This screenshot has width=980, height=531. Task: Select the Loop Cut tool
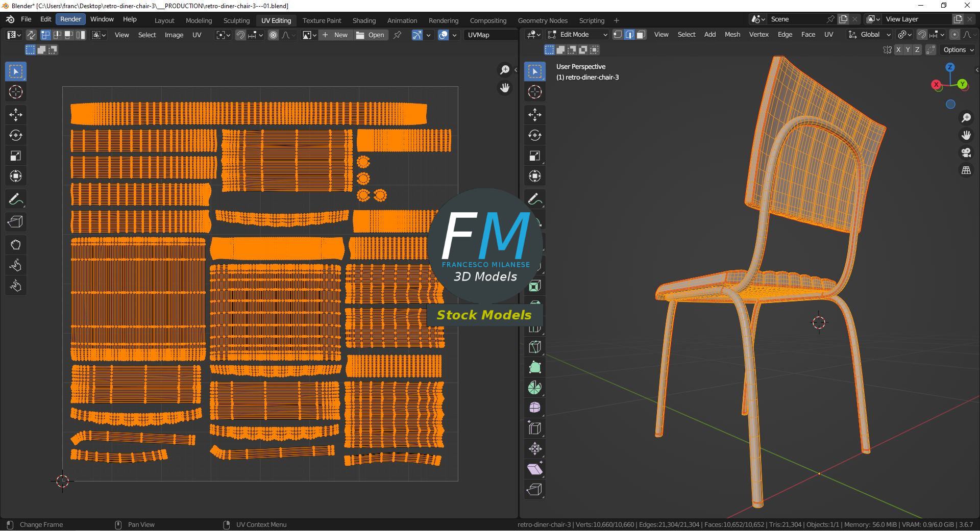pos(534,327)
